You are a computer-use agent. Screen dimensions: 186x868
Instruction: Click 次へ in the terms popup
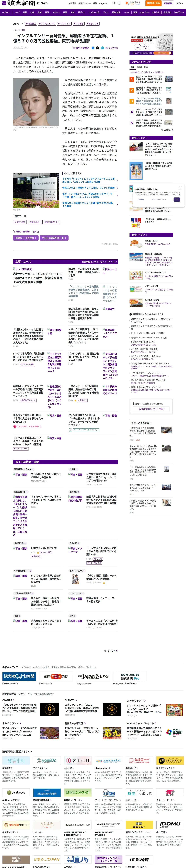coord(177,199)
